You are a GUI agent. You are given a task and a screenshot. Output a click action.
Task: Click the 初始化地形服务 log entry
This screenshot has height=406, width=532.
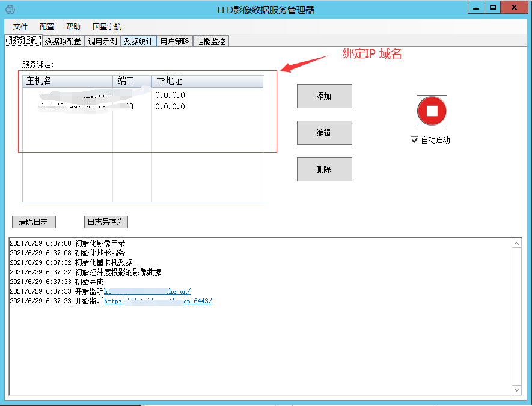coord(67,253)
